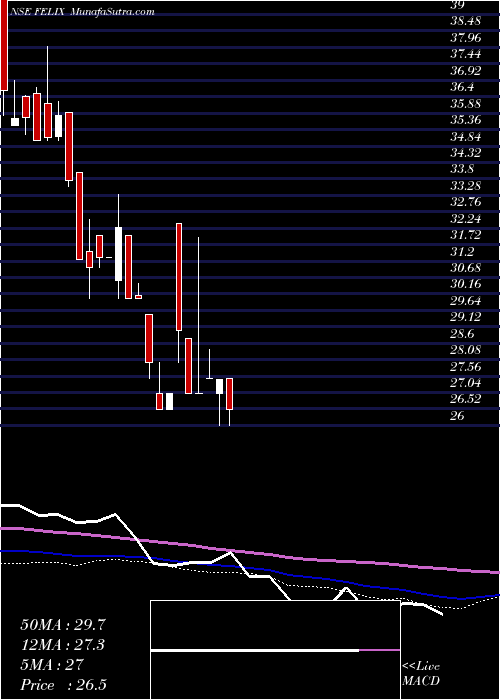This screenshot has width=500, height=700.
Task: Click the 34.32 price axis label
Action: tap(466, 153)
